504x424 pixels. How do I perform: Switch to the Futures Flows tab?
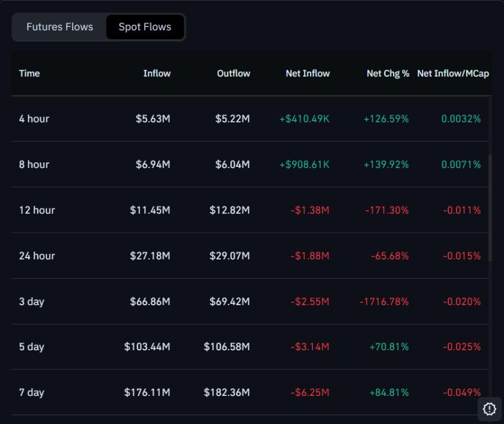click(59, 26)
